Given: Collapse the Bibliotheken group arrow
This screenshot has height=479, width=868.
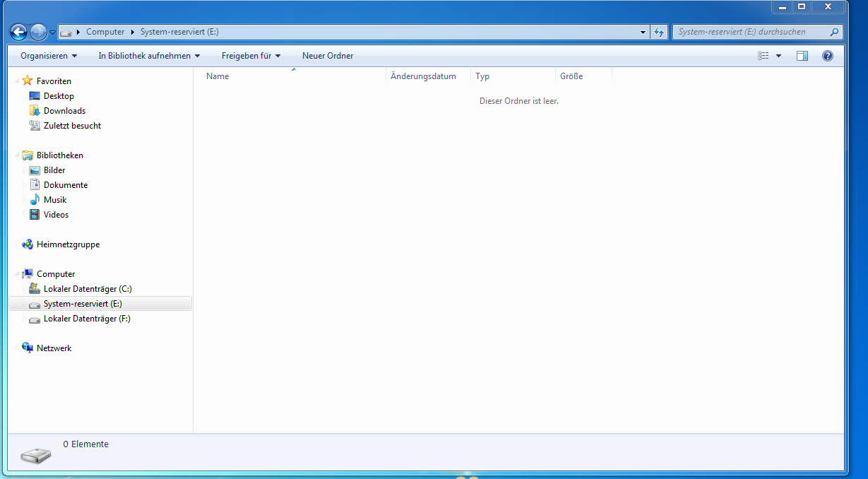Looking at the screenshot, I should [x=17, y=155].
